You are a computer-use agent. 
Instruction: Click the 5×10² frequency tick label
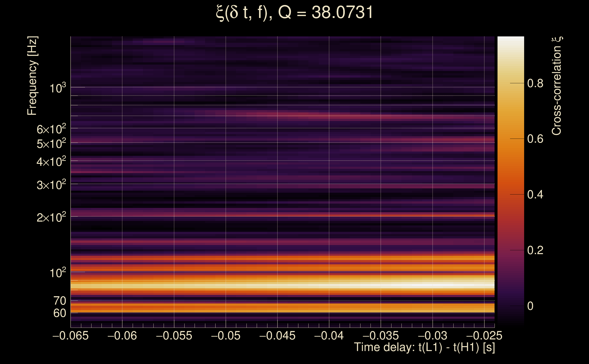tap(51, 144)
